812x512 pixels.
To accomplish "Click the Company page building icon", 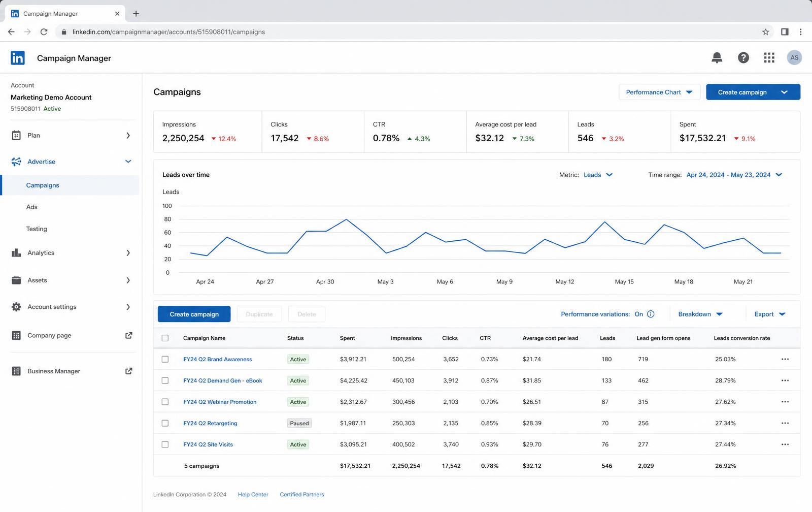I will (16, 335).
